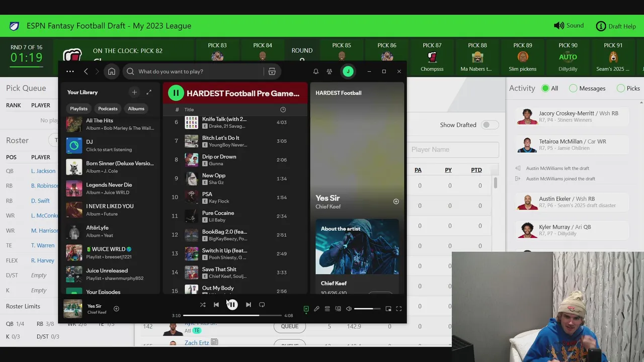
Task: Toggle repeat in Spotify player
Action: click(x=262, y=305)
